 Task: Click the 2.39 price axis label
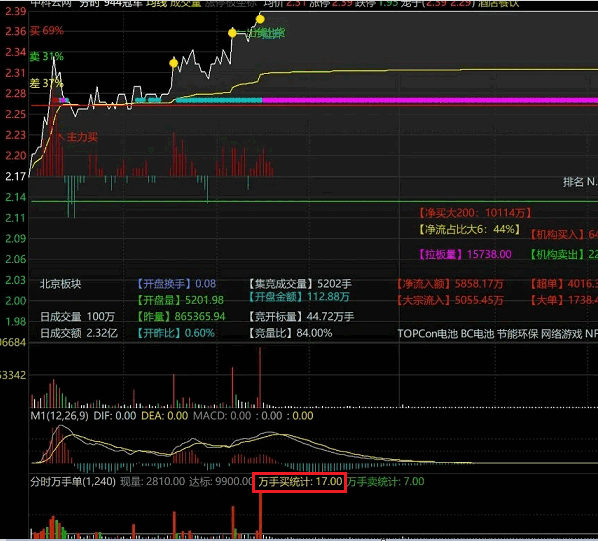pyautogui.click(x=16, y=11)
